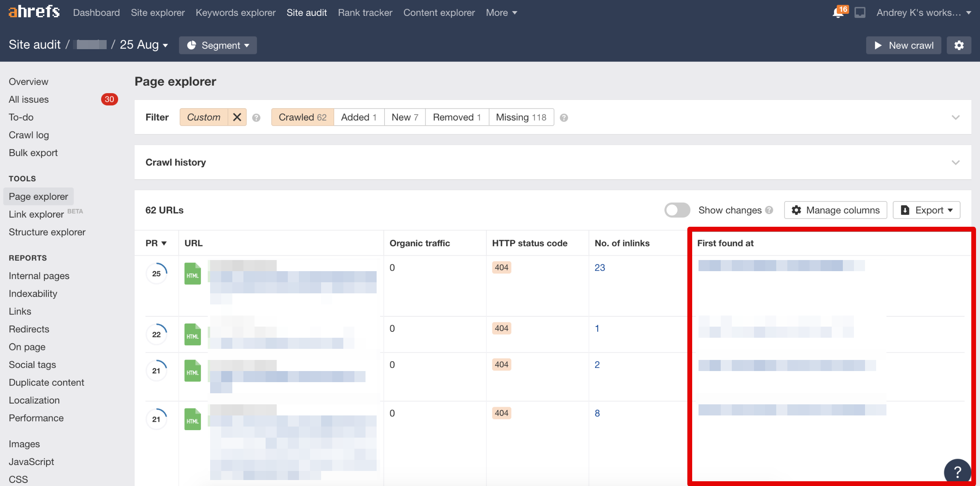Screen dimensions: 980x486
Task: Open To-do in sidebar
Action: tap(21, 117)
